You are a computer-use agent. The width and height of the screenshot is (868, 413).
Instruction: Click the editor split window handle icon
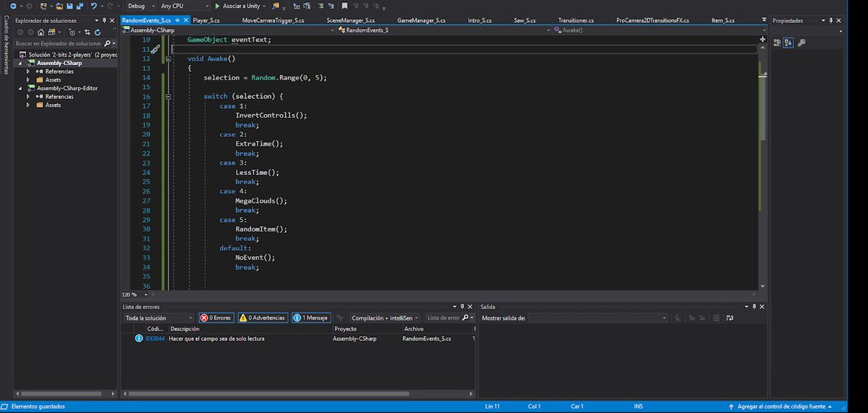point(762,39)
